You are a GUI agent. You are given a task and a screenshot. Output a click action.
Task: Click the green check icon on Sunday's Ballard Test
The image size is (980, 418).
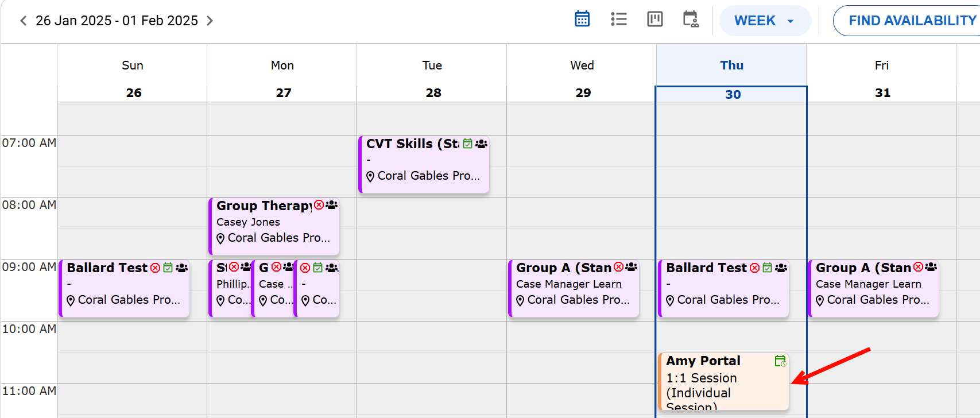pyautogui.click(x=168, y=268)
